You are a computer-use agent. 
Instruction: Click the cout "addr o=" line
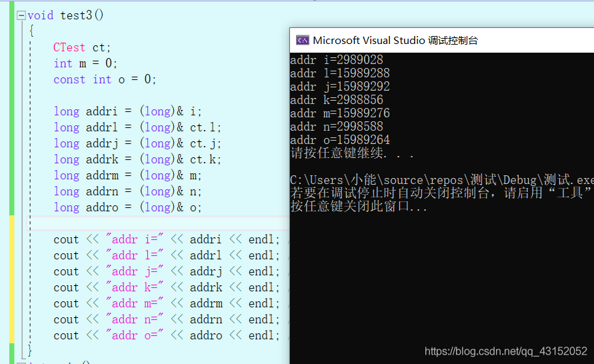pos(167,335)
